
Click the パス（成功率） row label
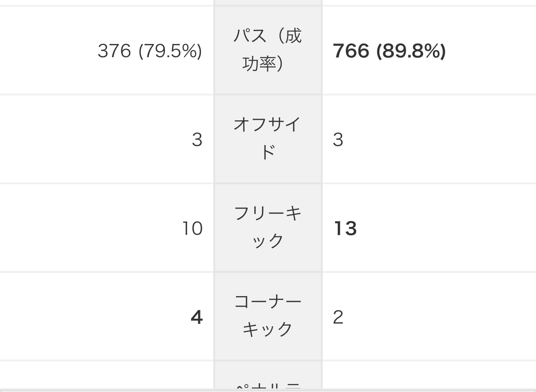268,50
